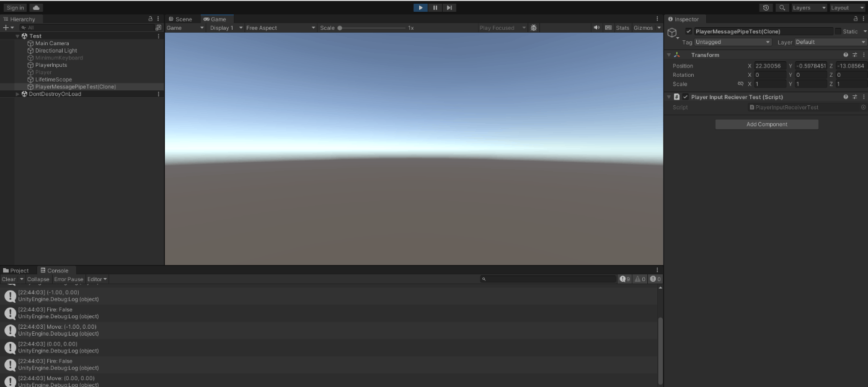Open the Game view three-dot menu
This screenshot has height=387, width=868.
[658, 19]
